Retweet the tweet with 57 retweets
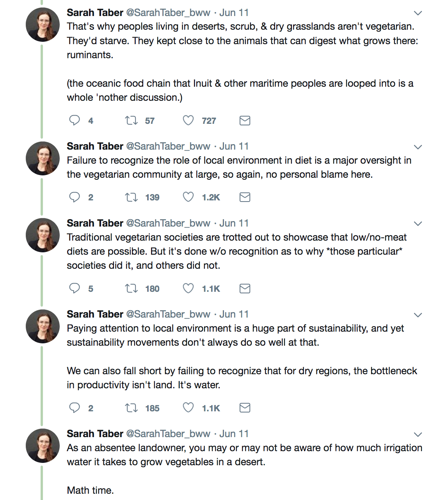The image size is (448, 500). coord(131,120)
